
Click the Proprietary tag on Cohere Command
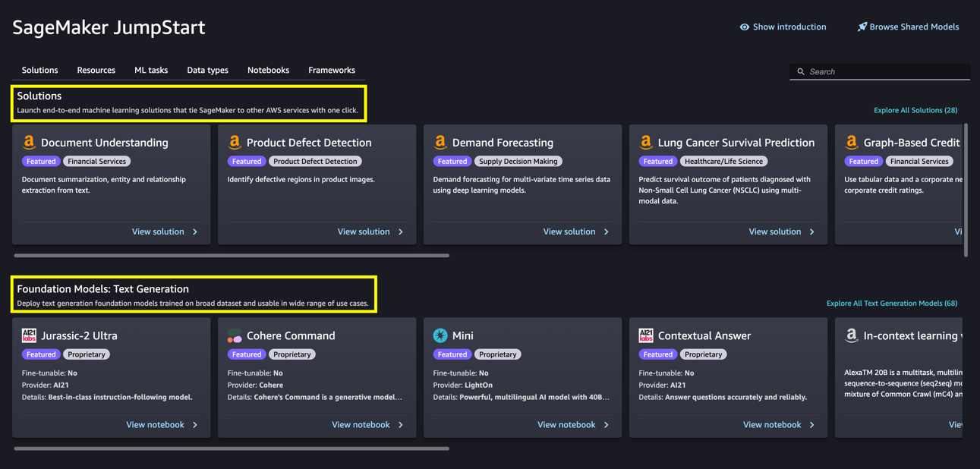pyautogui.click(x=292, y=354)
